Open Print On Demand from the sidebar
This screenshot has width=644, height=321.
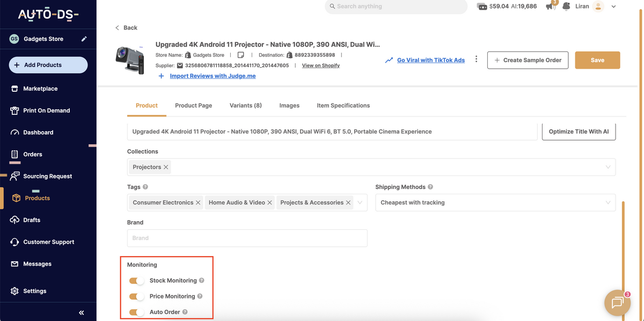47,110
